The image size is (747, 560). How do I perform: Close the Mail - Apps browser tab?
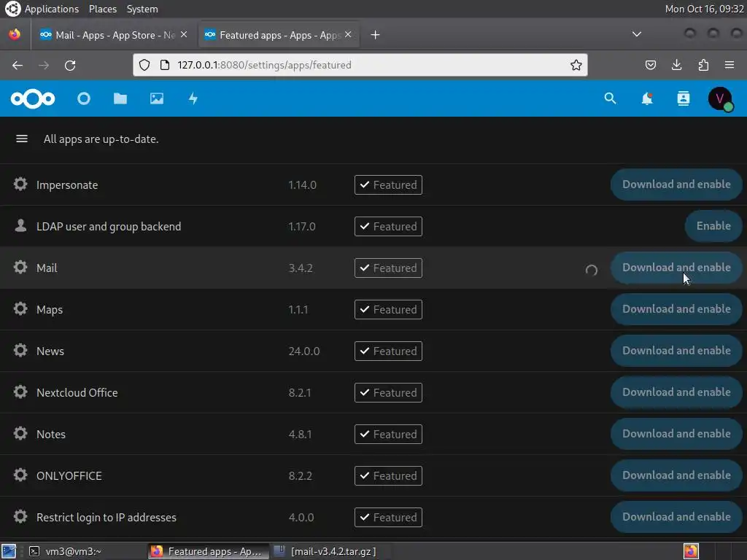tap(184, 35)
